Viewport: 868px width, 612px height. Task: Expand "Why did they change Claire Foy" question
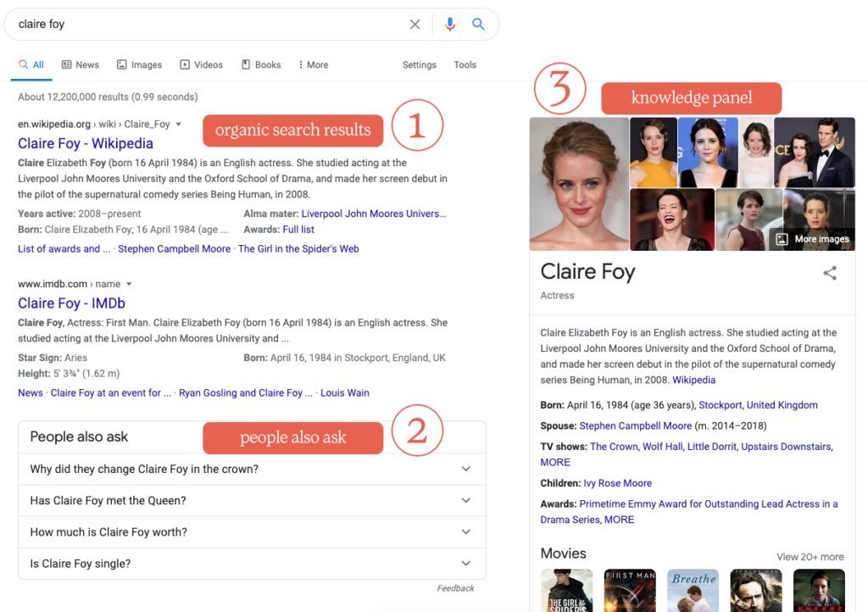tap(465, 469)
